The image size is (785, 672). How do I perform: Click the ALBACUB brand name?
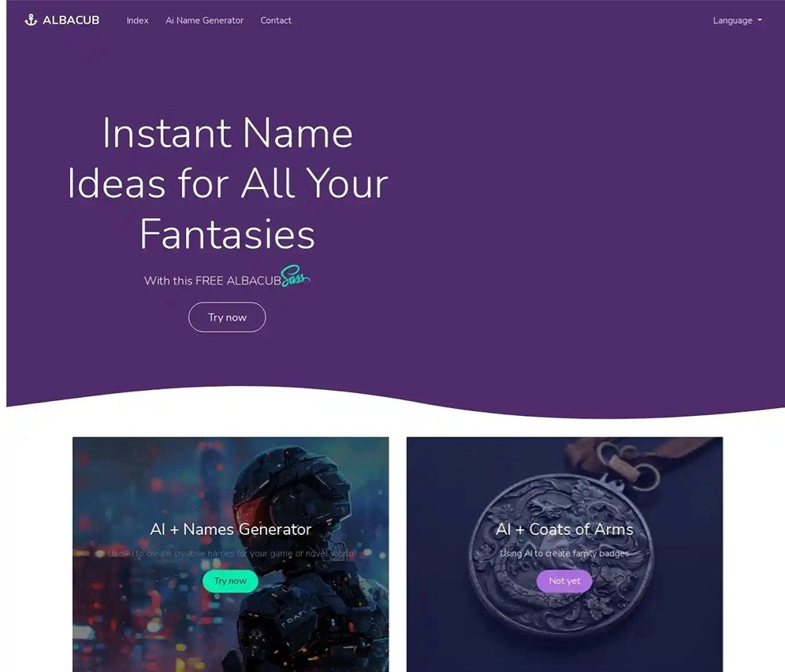point(71,20)
